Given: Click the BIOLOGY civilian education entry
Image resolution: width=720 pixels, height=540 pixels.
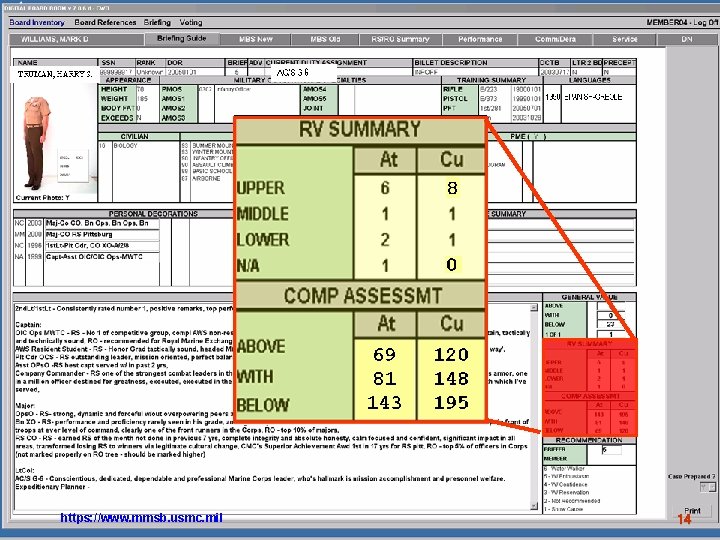Looking at the screenshot, I should [125, 146].
